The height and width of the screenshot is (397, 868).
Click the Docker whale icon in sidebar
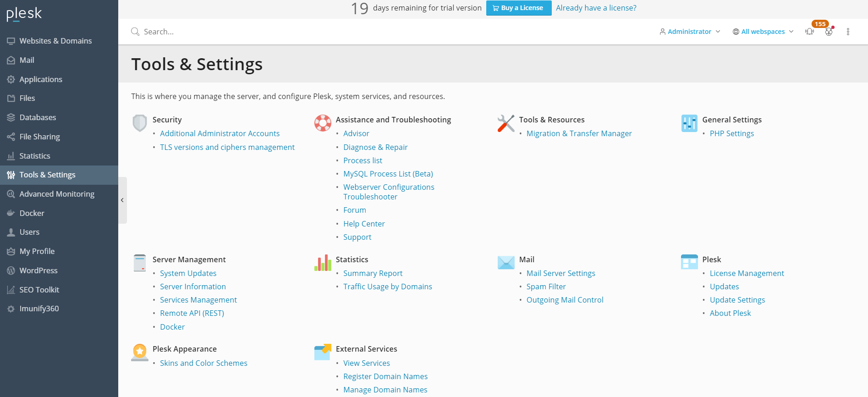point(11,213)
